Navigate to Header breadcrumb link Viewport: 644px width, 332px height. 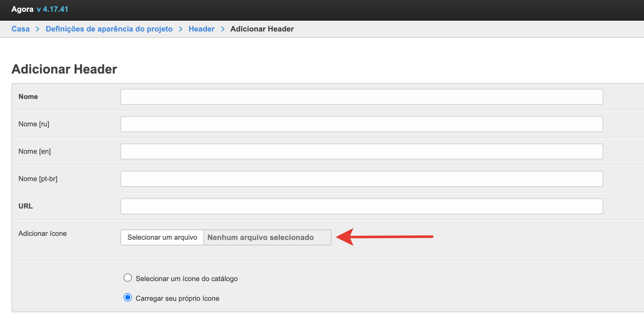point(201,29)
